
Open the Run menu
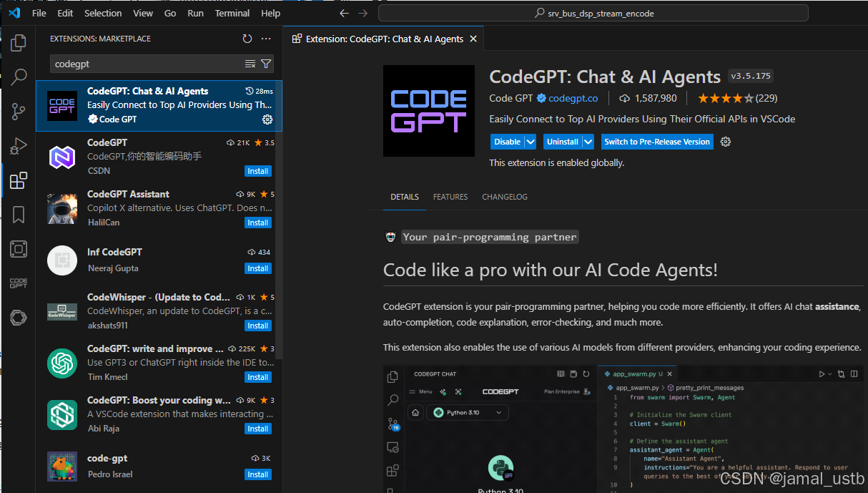[195, 13]
